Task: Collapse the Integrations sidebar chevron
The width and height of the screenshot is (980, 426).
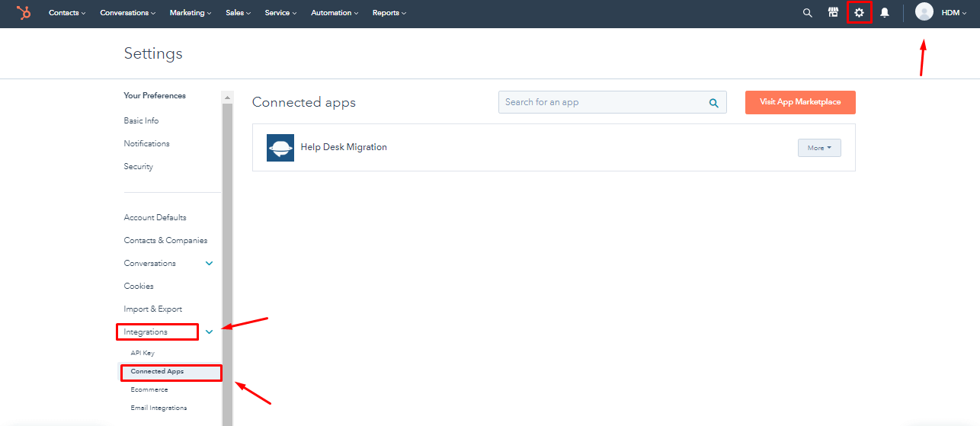Action: click(x=210, y=332)
